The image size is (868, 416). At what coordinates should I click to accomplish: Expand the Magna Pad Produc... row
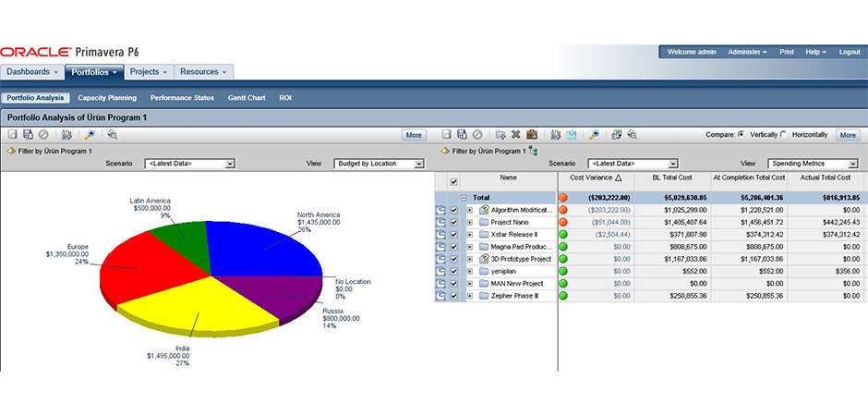pyautogui.click(x=469, y=247)
